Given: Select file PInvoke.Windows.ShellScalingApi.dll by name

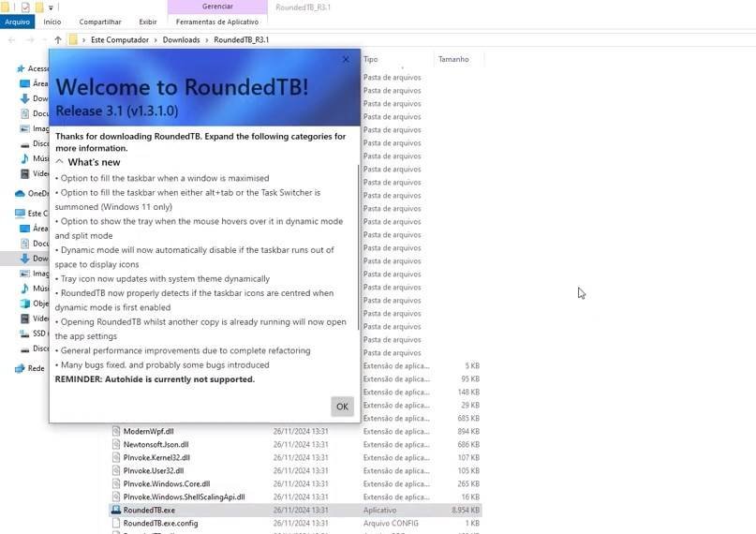Looking at the screenshot, I should (185, 497).
